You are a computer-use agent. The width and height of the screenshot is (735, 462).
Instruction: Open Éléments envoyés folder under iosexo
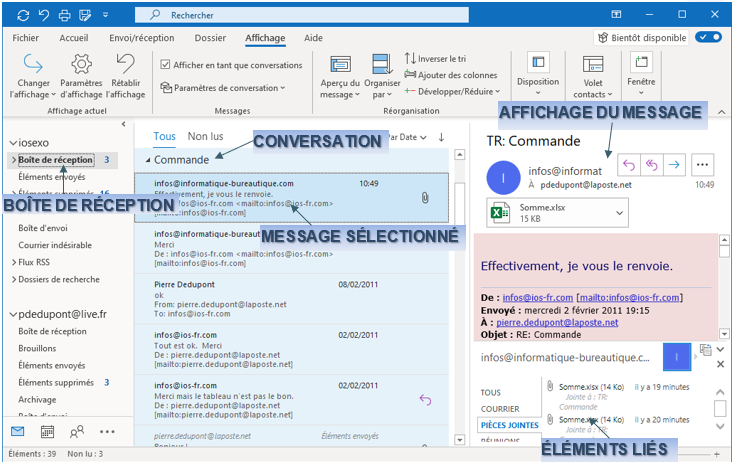[52, 177]
